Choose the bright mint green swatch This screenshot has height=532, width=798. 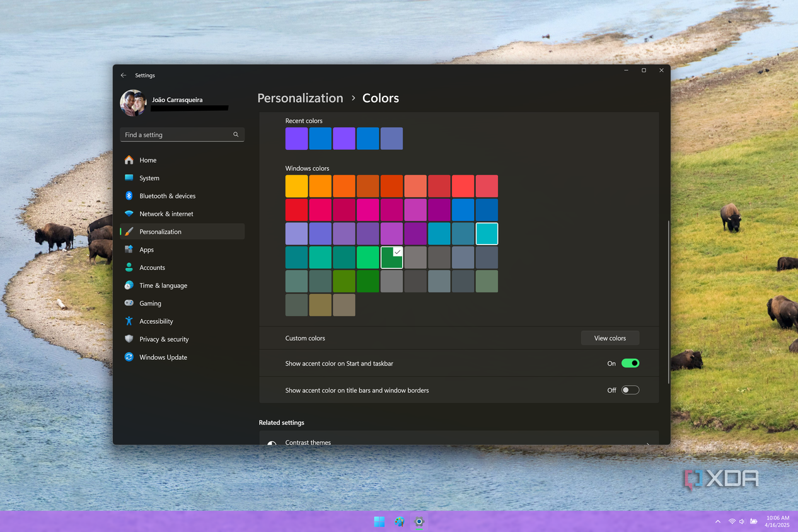pyautogui.click(x=367, y=257)
